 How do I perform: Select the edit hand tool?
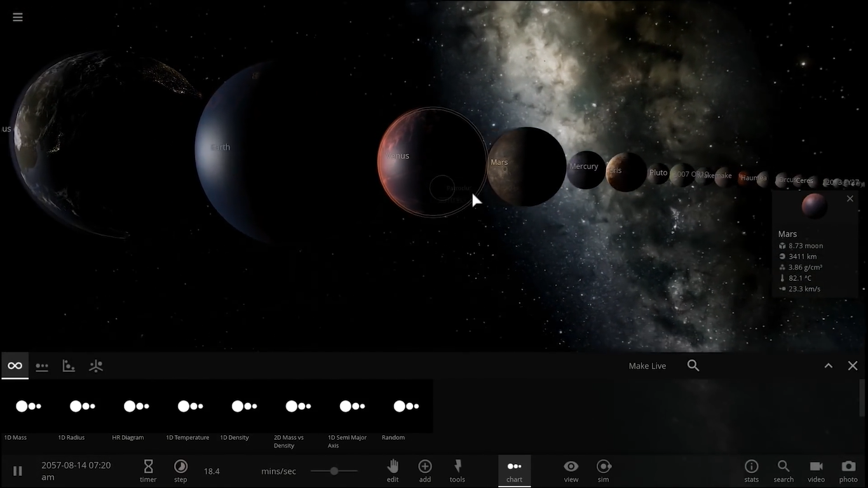393,470
